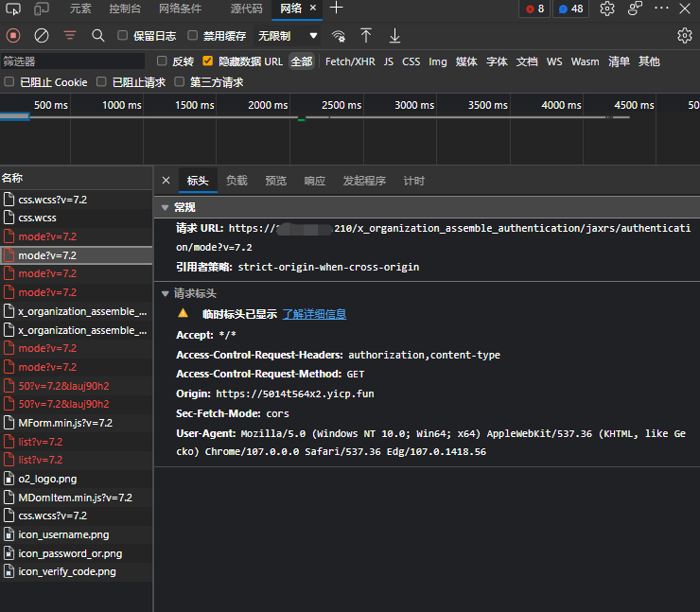
Task: Uncheck 隐藏数据 URL option
Action: [x=209, y=61]
